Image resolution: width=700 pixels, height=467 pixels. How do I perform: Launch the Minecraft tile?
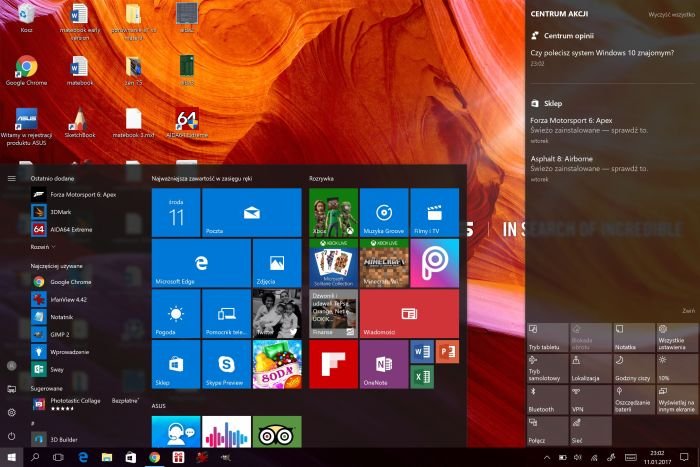tap(384, 263)
